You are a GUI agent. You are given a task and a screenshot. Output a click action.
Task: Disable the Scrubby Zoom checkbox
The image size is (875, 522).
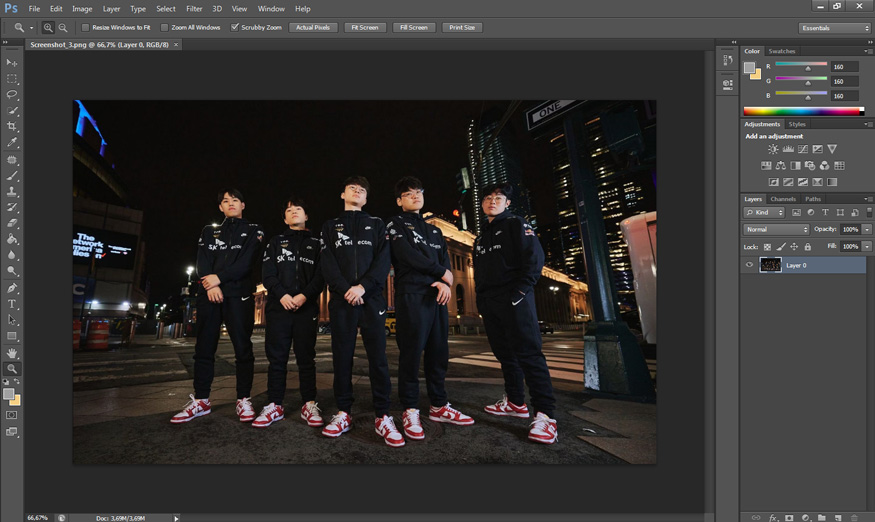point(235,28)
